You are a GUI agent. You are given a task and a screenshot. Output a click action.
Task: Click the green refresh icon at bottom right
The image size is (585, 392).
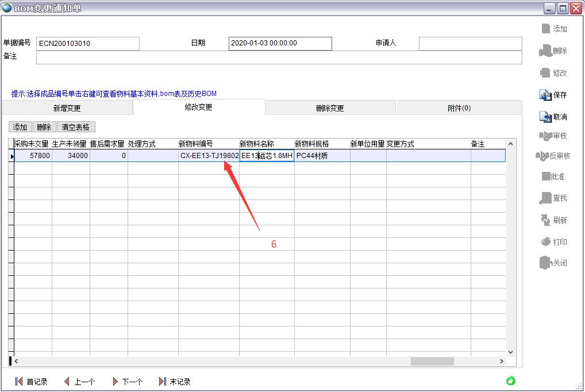tap(510, 381)
